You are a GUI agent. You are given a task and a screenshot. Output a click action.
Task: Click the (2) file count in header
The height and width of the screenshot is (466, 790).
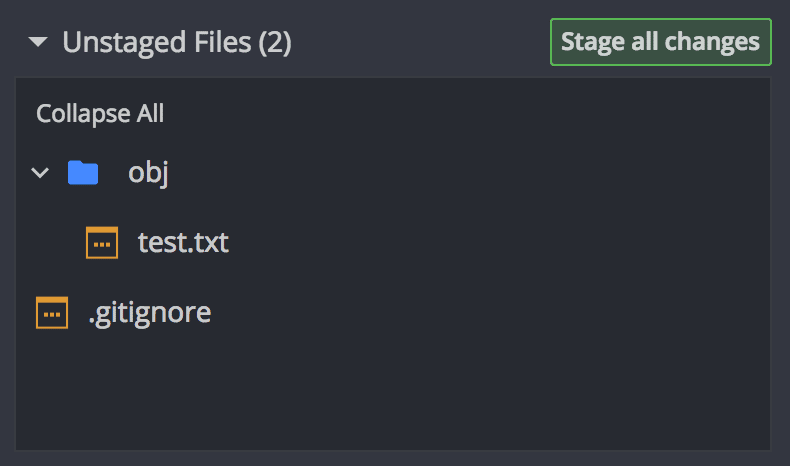pos(274,42)
